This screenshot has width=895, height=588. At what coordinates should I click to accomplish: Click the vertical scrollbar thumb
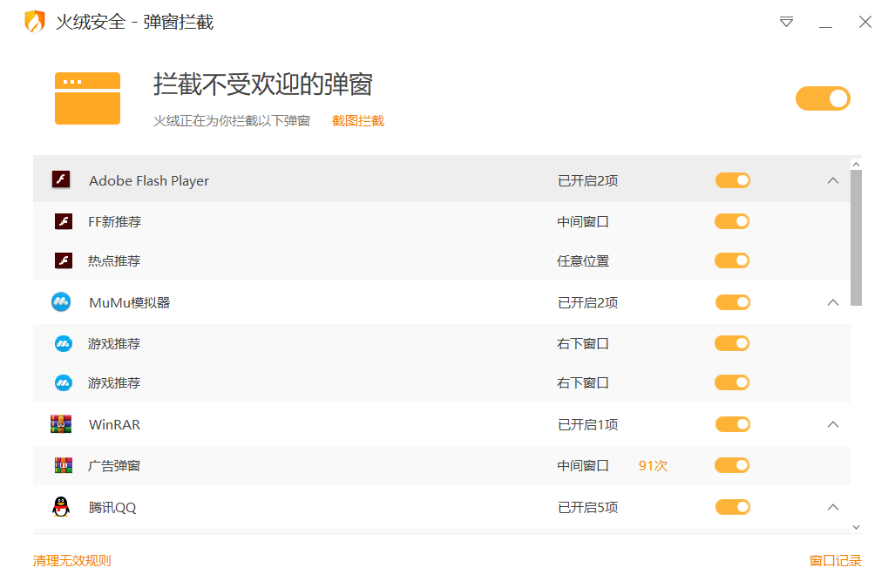coord(856,238)
